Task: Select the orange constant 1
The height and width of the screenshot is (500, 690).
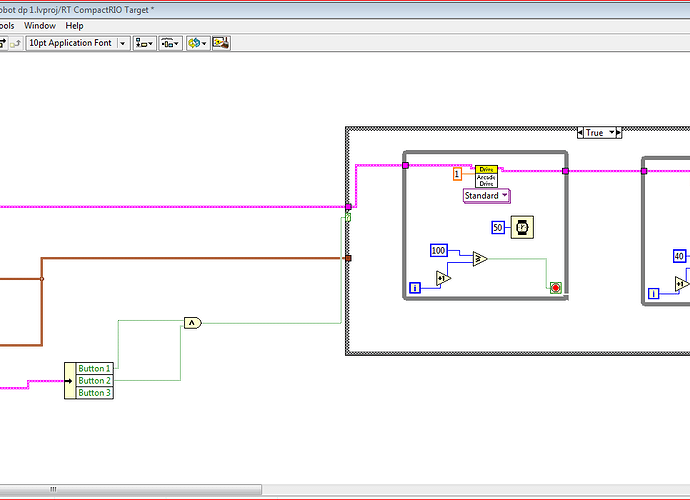Action: 457,174
